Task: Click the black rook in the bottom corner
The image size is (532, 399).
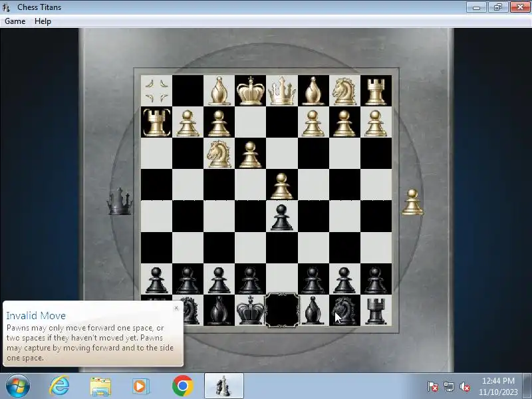Action: 376,311
